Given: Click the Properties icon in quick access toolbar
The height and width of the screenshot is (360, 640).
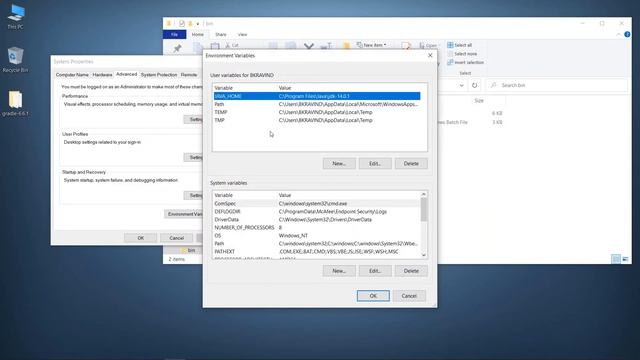Looking at the screenshot, I should pyautogui.click(x=182, y=24).
